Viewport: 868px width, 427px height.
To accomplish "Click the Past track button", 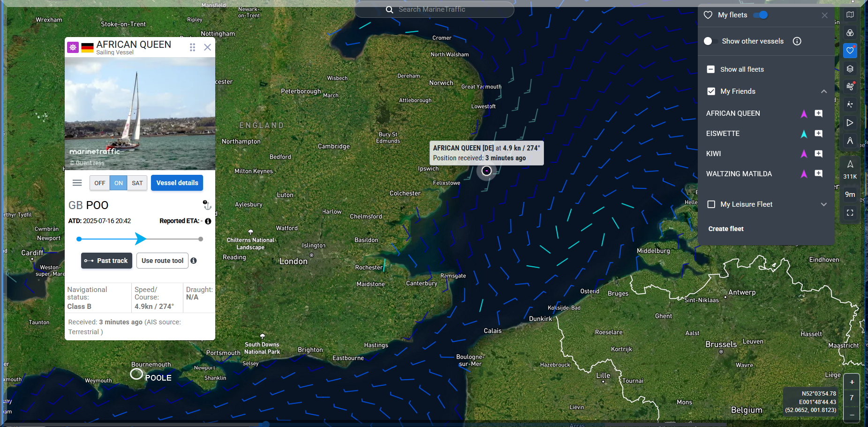I will [107, 261].
